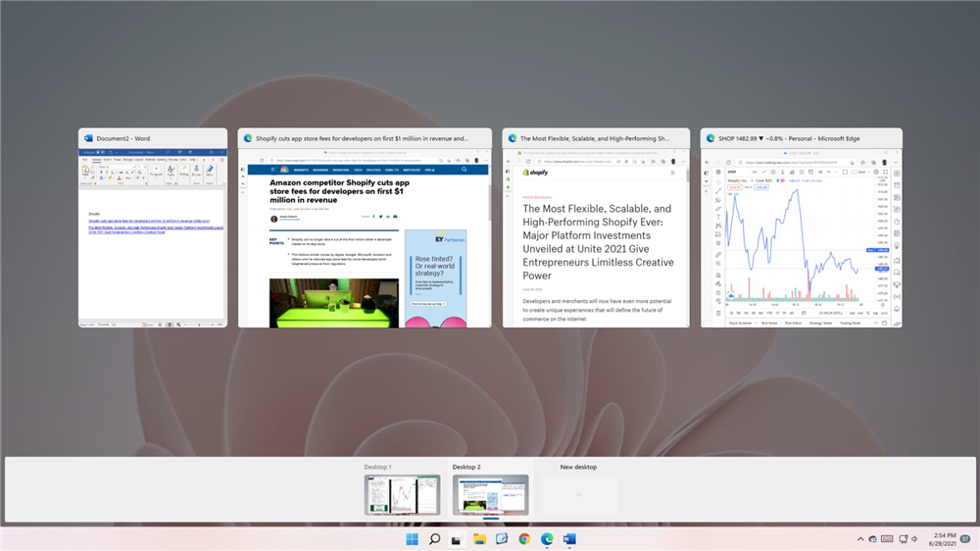Open the notification badge showing 37
This screenshot has height=551, width=980.
965,539
